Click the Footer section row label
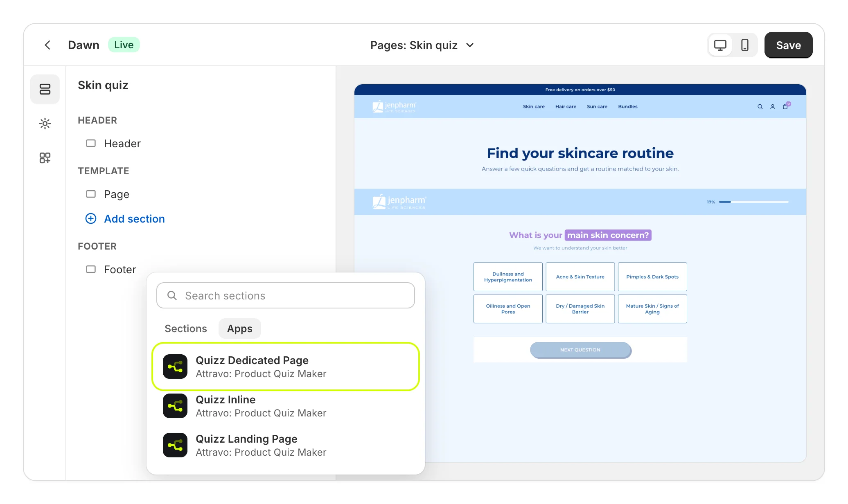848x504 pixels. point(120,270)
